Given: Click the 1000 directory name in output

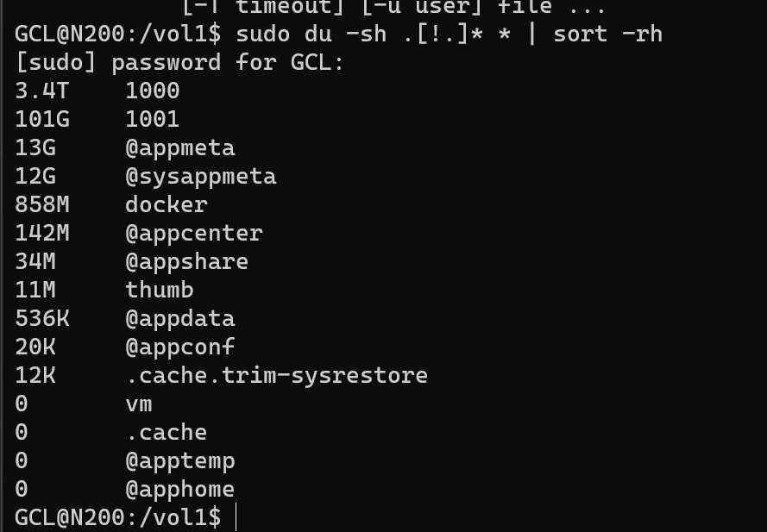Looking at the screenshot, I should pos(152,91).
